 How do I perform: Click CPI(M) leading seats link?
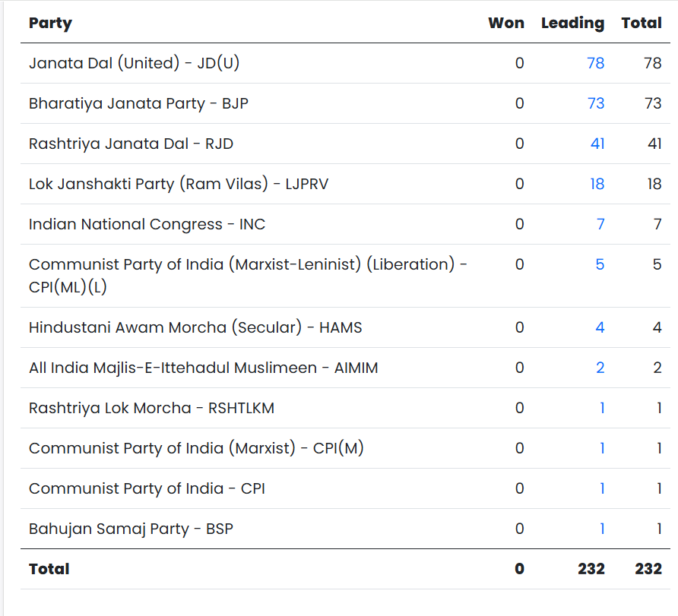(602, 448)
